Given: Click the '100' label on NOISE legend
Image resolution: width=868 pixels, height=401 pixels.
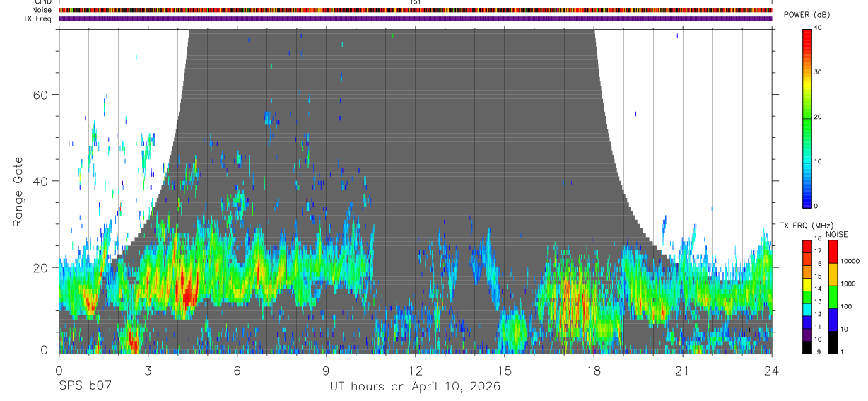Looking at the screenshot, I should 847,306.
